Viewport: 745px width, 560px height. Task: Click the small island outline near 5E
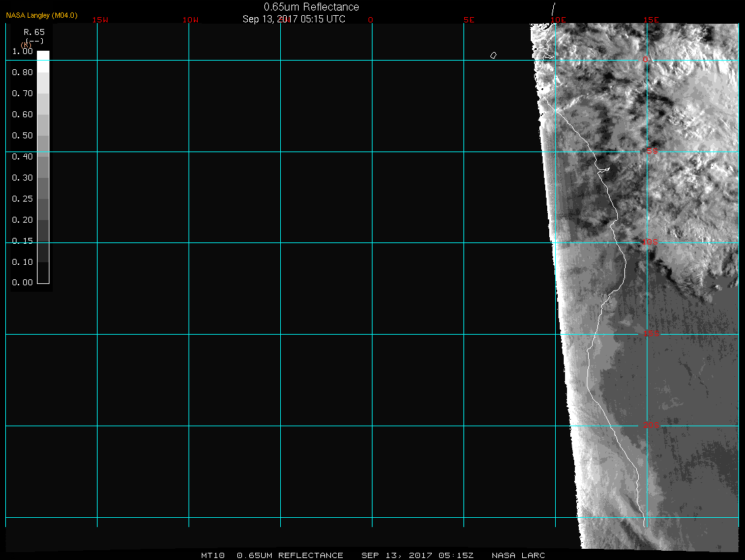click(x=493, y=55)
